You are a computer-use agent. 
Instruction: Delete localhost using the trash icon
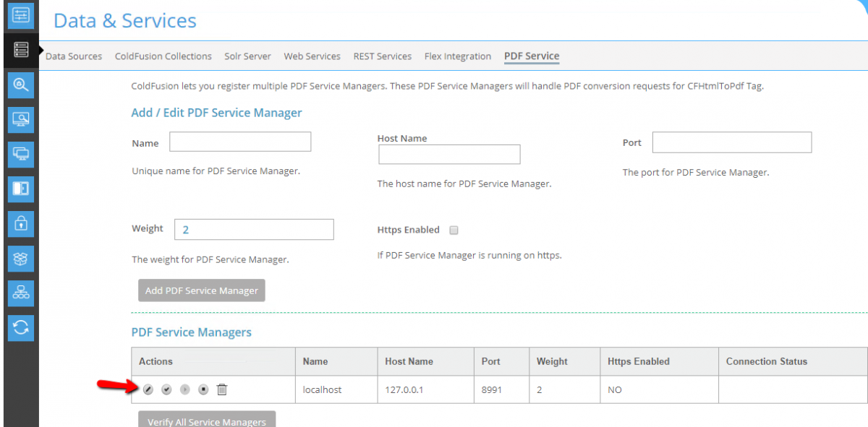pos(222,389)
